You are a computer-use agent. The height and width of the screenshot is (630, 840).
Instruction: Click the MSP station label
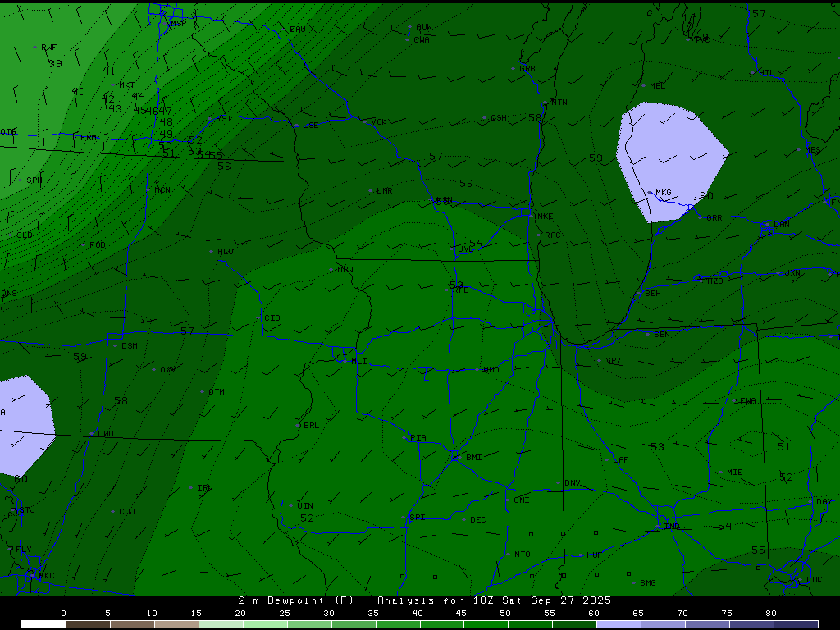[178, 24]
